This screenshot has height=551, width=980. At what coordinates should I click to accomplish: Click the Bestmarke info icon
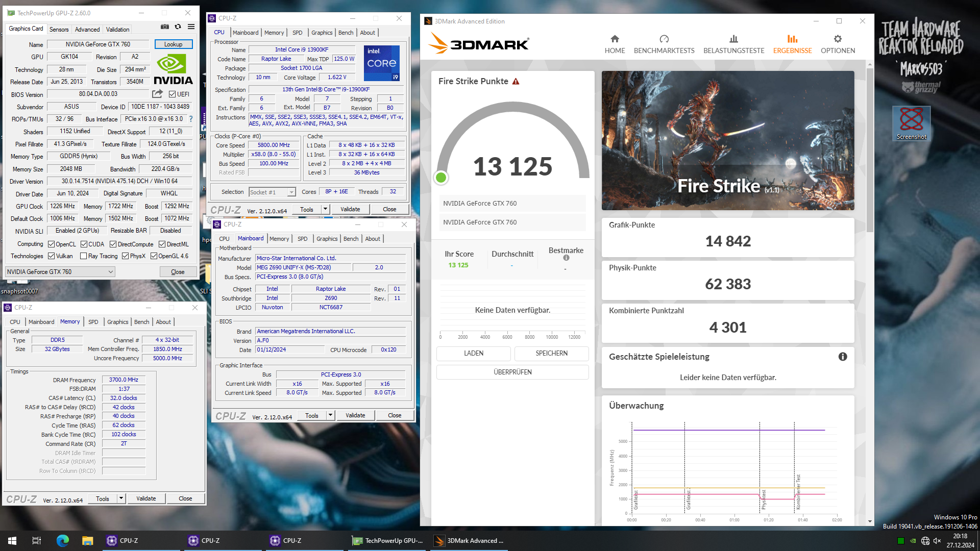[566, 258]
